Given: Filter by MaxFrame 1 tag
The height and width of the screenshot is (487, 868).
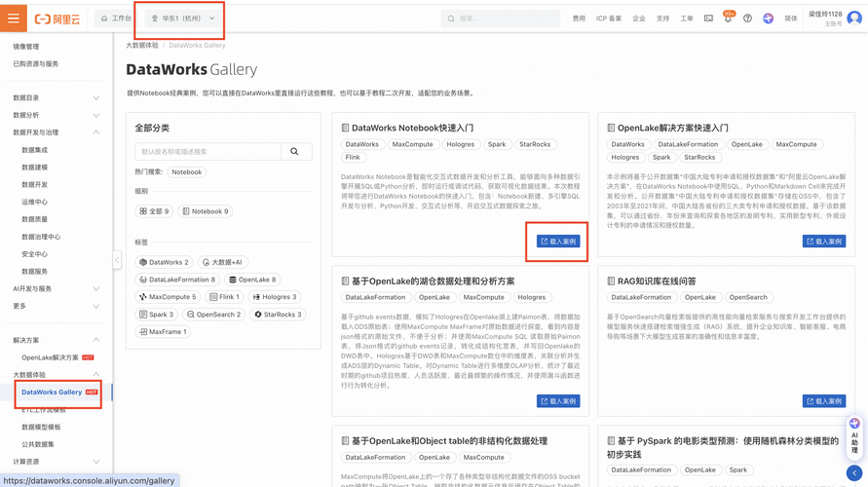Looking at the screenshot, I should click(x=164, y=331).
